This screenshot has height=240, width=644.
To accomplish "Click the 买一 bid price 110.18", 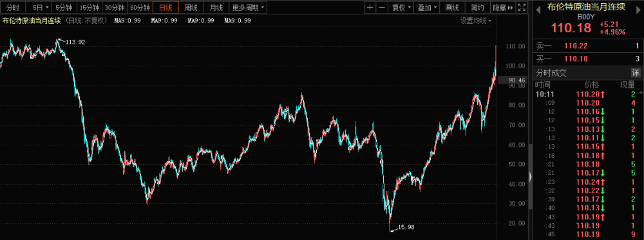I will tap(576, 59).
